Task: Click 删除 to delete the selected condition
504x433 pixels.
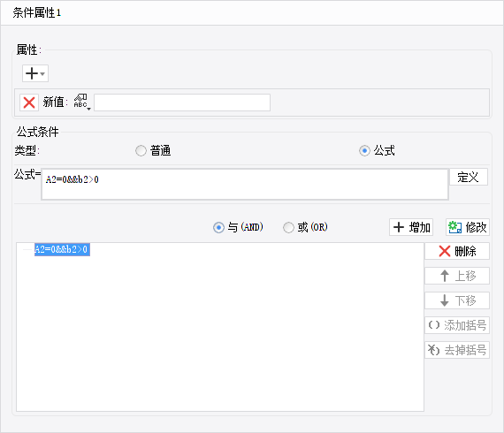Action: pyautogui.click(x=457, y=251)
